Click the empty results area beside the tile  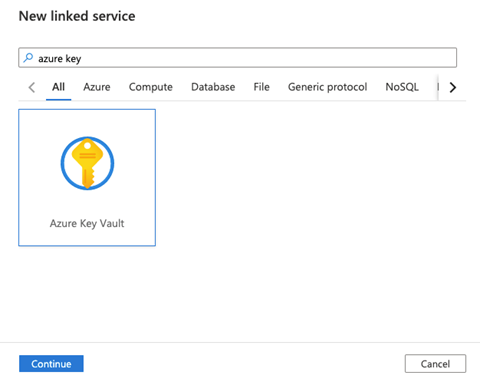point(310,200)
